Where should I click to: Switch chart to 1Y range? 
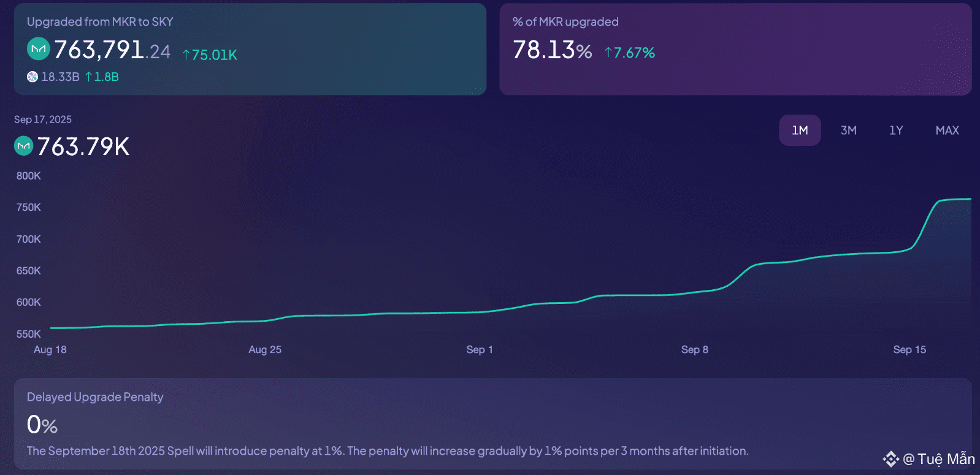tap(896, 130)
